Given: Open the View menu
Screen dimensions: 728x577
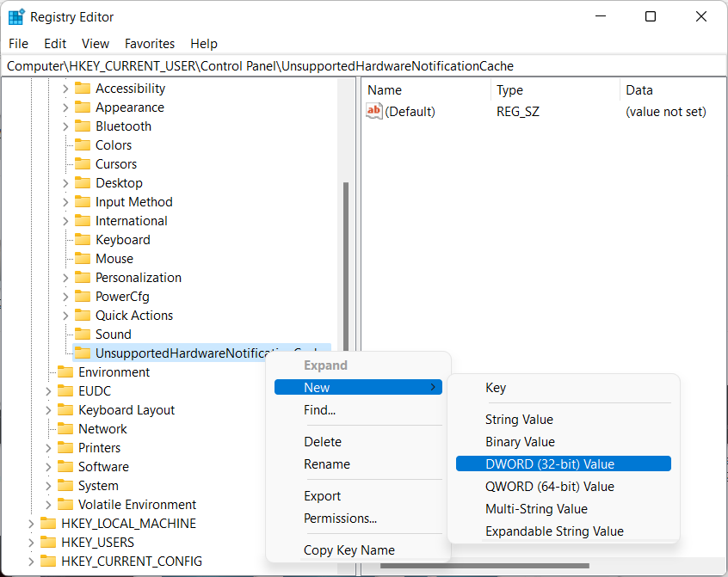Looking at the screenshot, I should 96,44.
